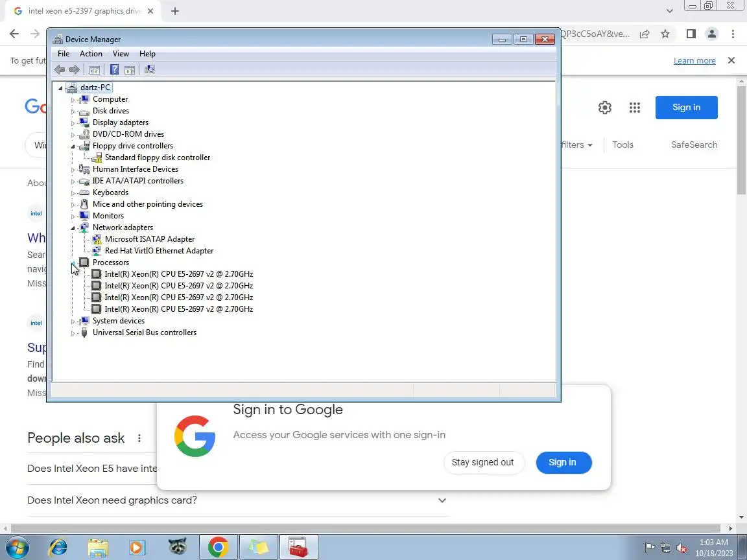Collapse the Network adapters category

click(73, 228)
